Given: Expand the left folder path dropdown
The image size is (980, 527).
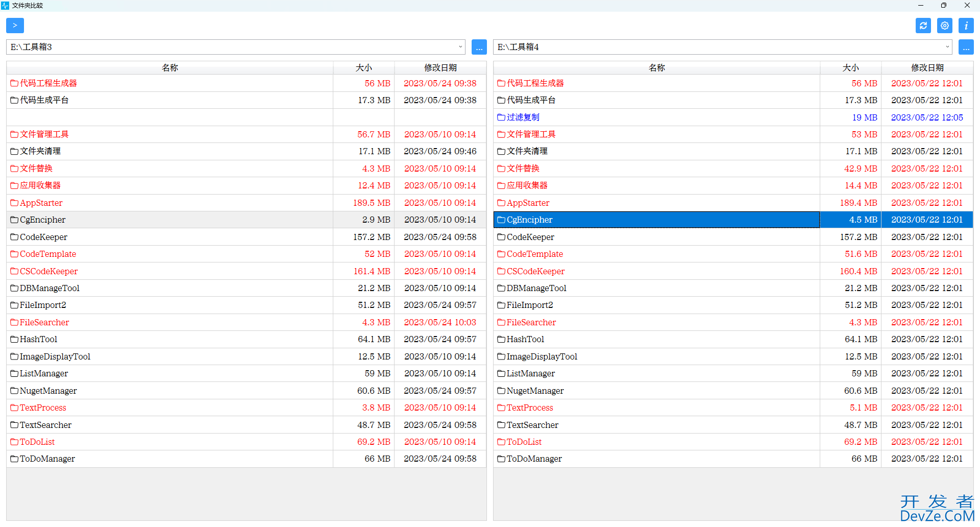Looking at the screenshot, I should pos(460,47).
